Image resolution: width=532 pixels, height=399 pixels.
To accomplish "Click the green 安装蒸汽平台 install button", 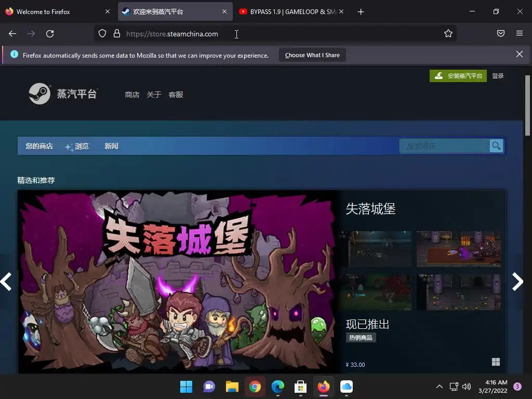I will [x=458, y=76].
